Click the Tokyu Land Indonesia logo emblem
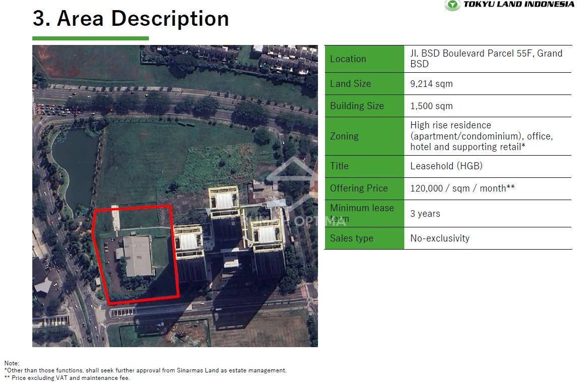588x382 pixels. tap(452, 5)
